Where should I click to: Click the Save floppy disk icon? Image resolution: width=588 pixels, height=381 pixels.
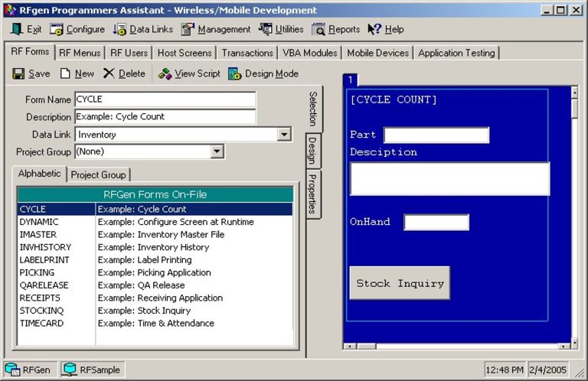(18, 74)
